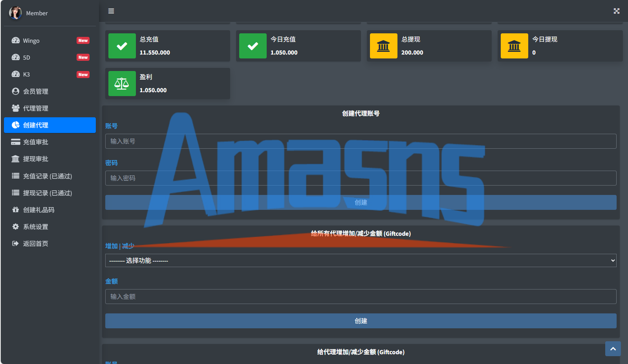The height and width of the screenshot is (364, 628).
Task: Click the 充值记录 (已通过) list icon
Action: (16, 176)
